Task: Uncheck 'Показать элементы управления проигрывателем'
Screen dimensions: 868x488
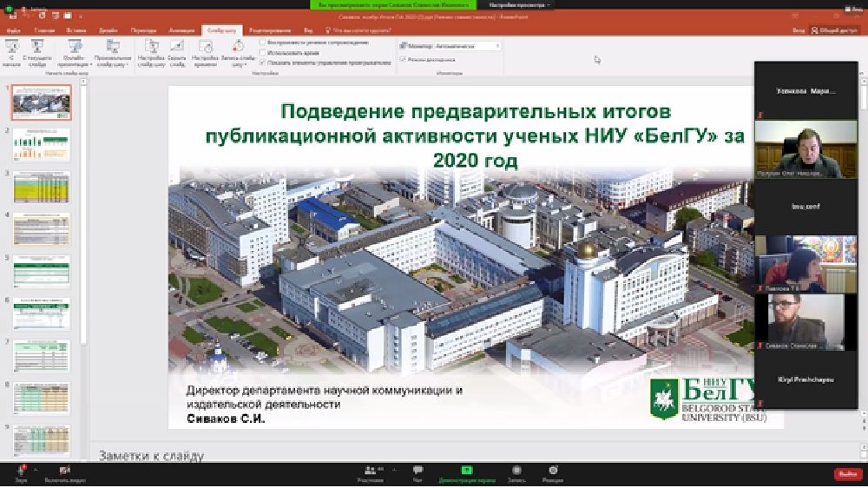Action: 263,63
